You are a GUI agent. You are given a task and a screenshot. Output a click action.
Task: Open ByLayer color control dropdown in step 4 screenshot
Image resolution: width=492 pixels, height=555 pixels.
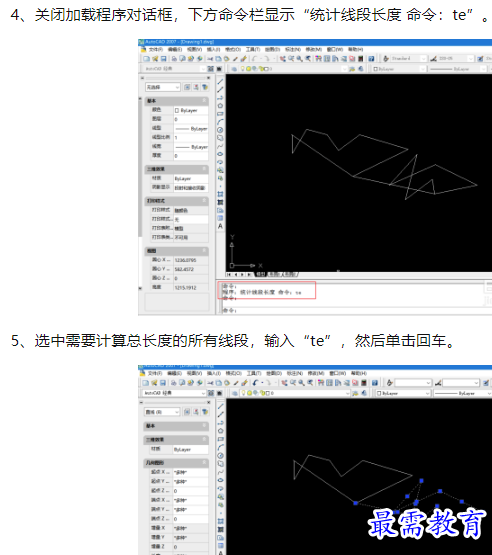click(x=400, y=69)
